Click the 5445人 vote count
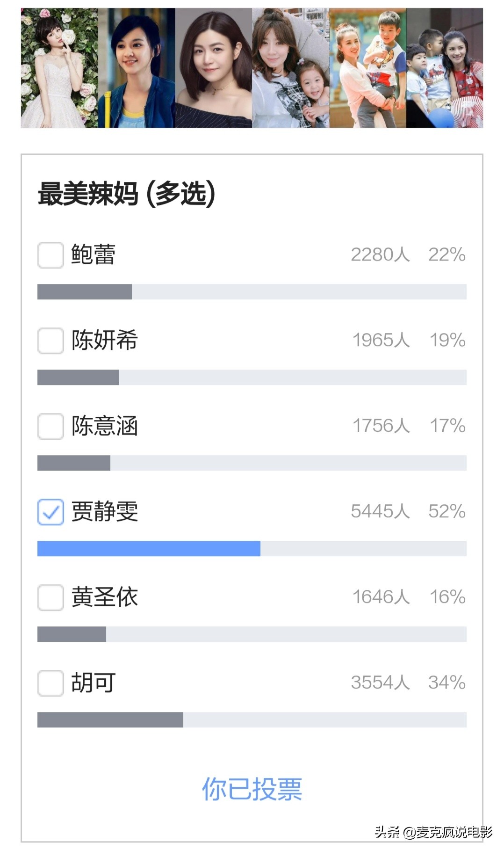 (x=380, y=511)
